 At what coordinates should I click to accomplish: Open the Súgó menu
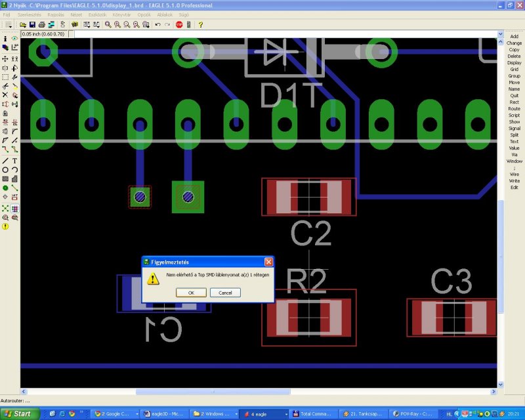tap(184, 14)
